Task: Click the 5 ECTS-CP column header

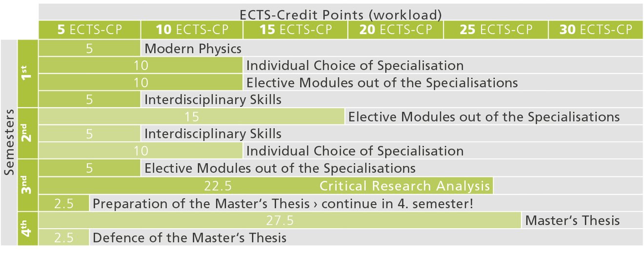Action: click(89, 30)
